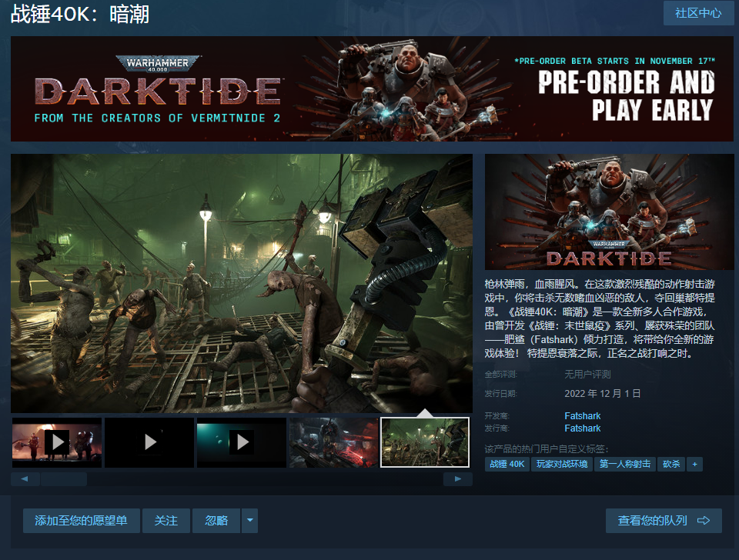
Task: Click the 发行商 label
Action: tap(497, 428)
